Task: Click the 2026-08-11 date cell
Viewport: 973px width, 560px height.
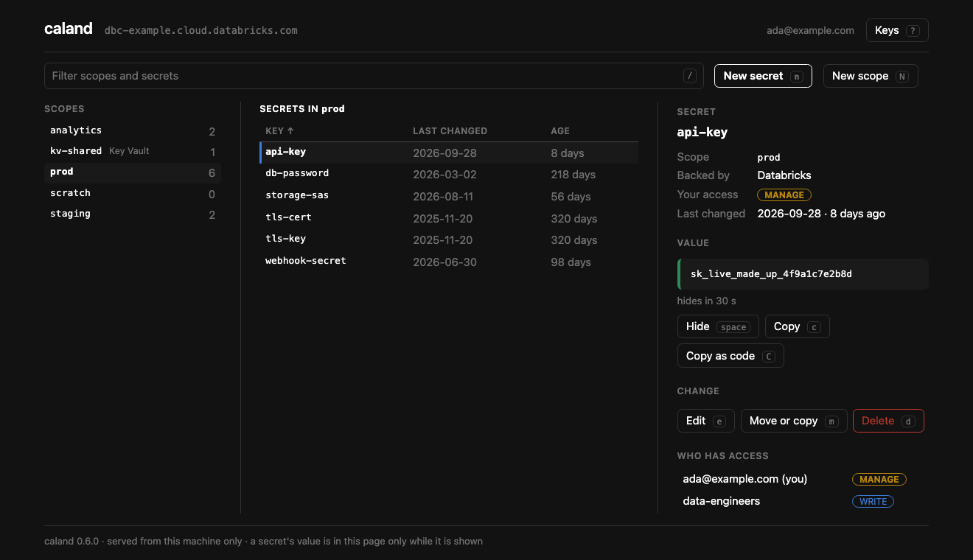Action: 444,197
